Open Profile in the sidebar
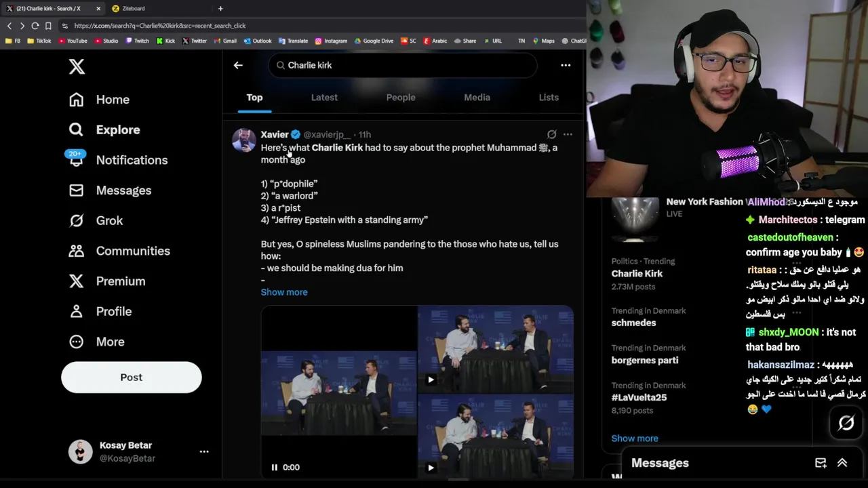Image resolution: width=868 pixels, height=488 pixels. tap(100, 311)
